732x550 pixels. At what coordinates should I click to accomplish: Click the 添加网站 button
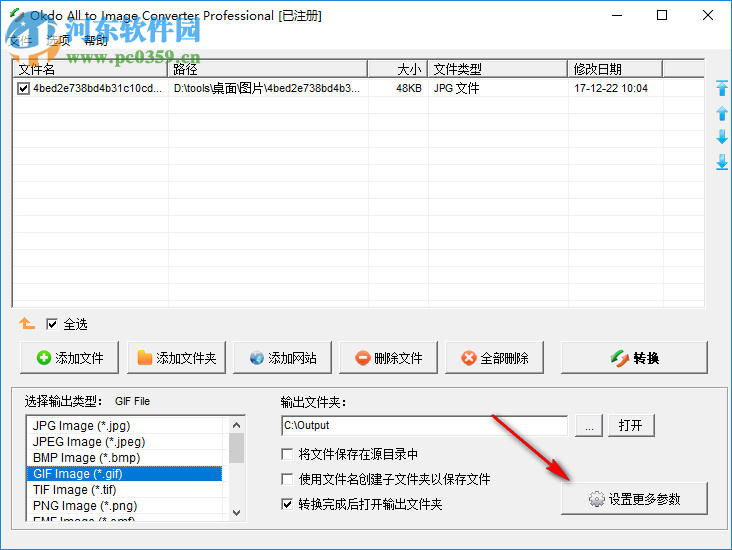pos(282,358)
